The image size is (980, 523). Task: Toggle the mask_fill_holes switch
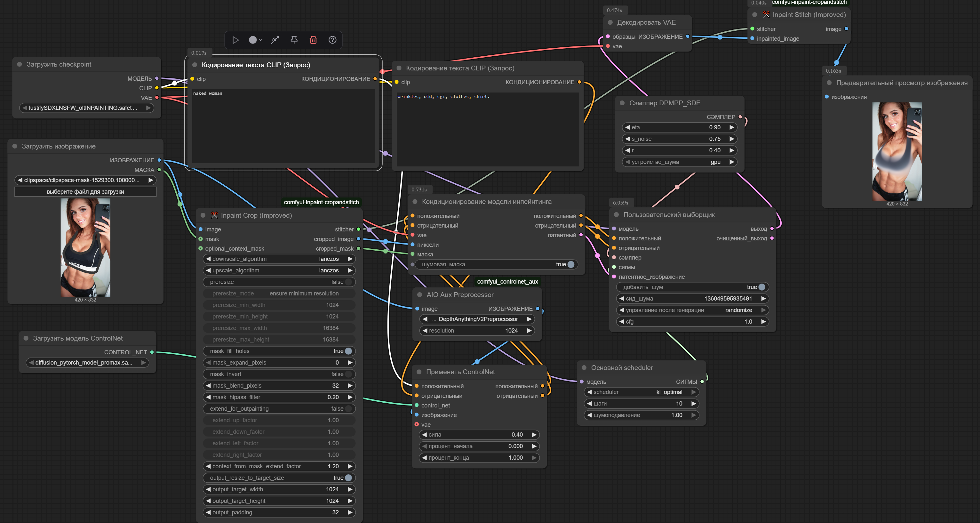click(348, 351)
